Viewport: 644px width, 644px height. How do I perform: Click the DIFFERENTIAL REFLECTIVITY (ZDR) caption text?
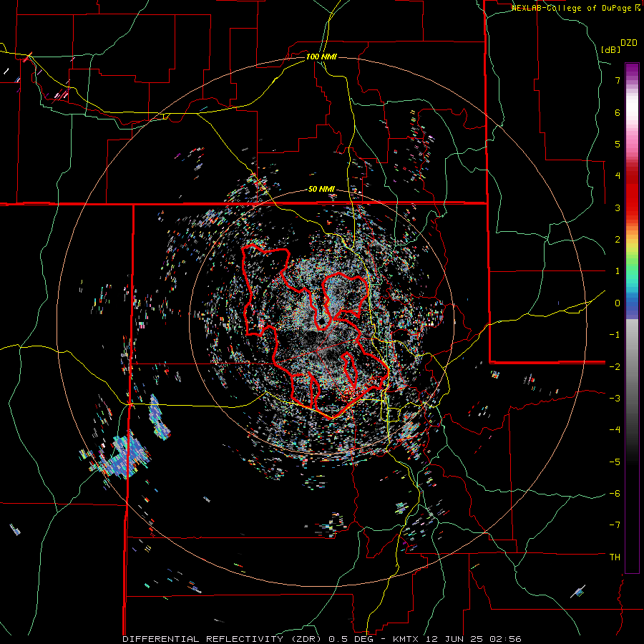pos(223,639)
